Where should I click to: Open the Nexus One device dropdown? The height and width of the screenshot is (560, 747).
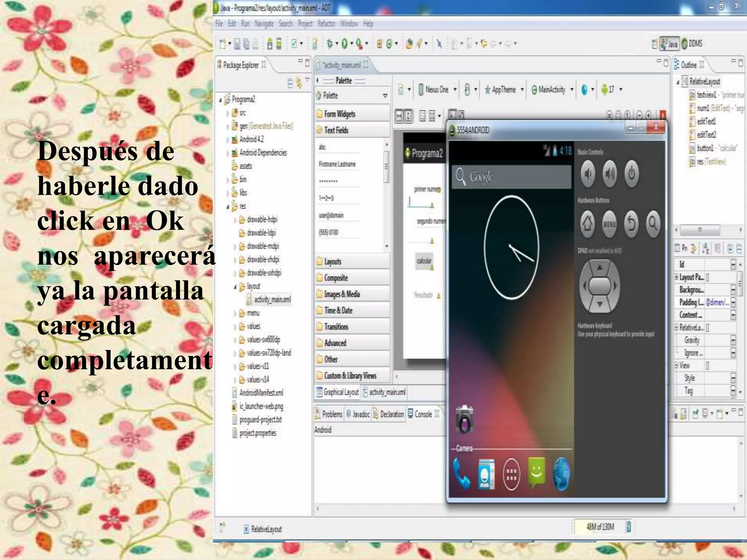click(437, 89)
